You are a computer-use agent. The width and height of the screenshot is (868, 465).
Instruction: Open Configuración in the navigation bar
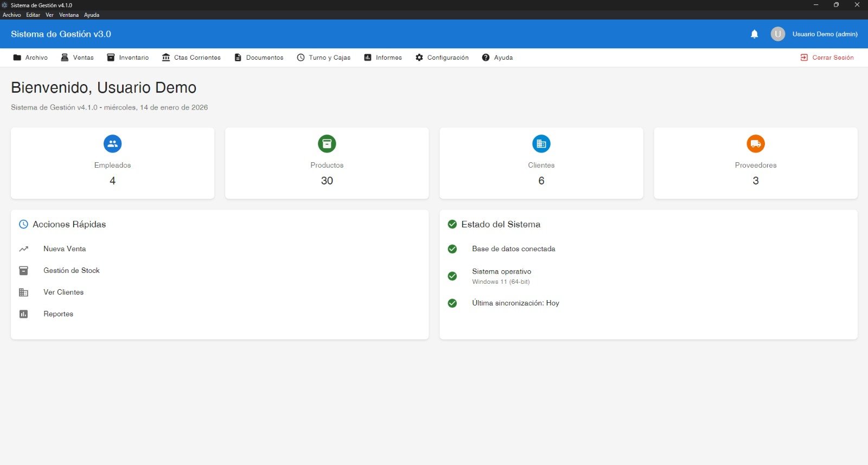[442, 58]
